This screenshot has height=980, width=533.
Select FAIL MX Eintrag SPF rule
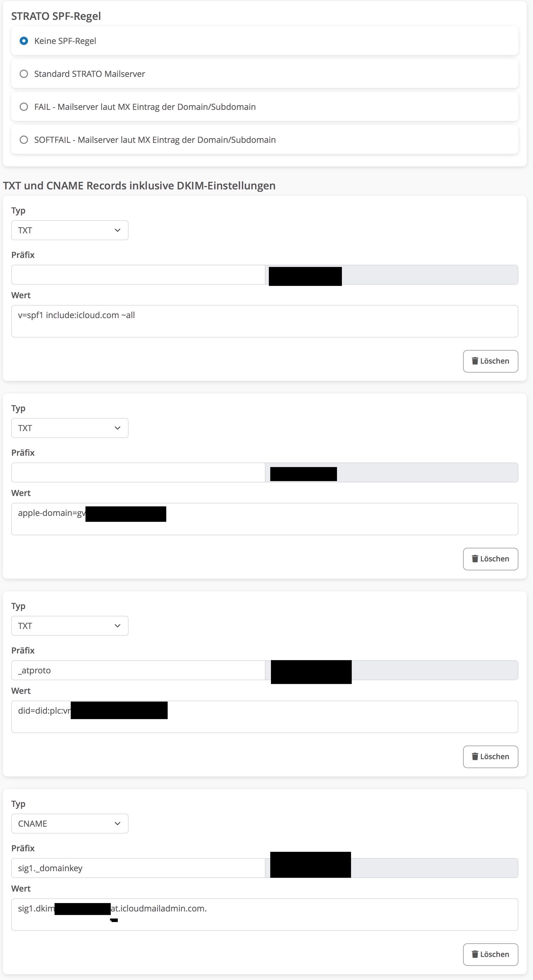pos(24,107)
